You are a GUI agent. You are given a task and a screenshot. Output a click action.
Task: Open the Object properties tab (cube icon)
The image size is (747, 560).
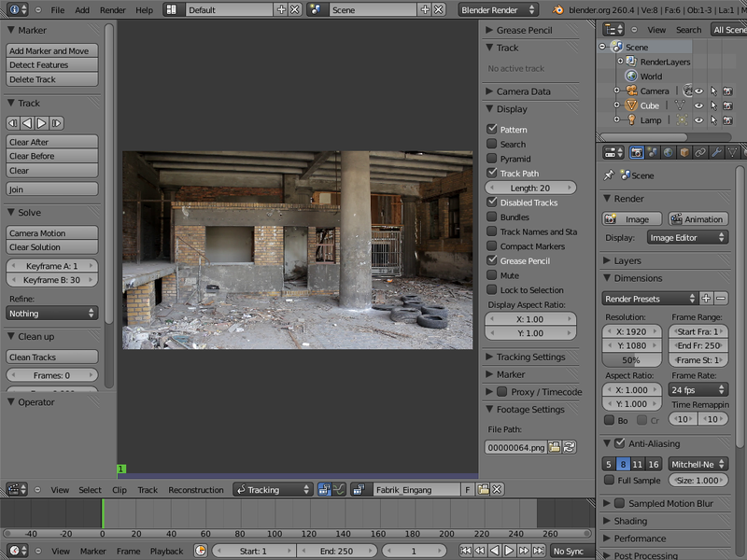[x=684, y=152]
